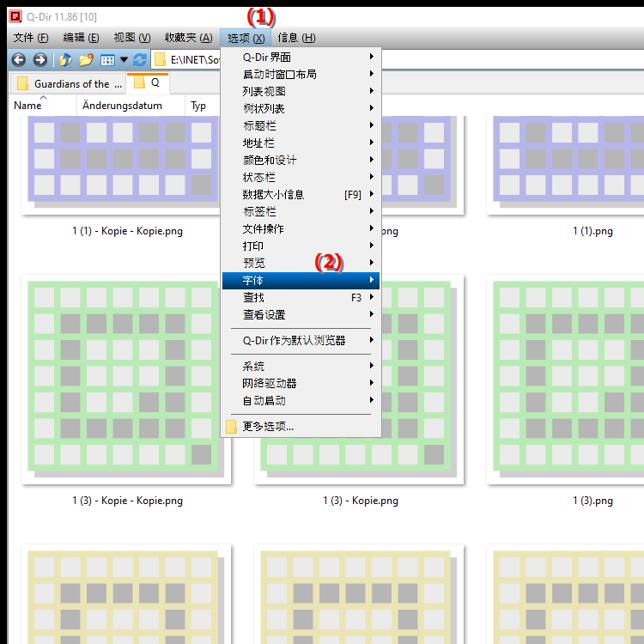The height and width of the screenshot is (644, 644).
Task: Click the folder icon in address bar
Action: click(161, 60)
